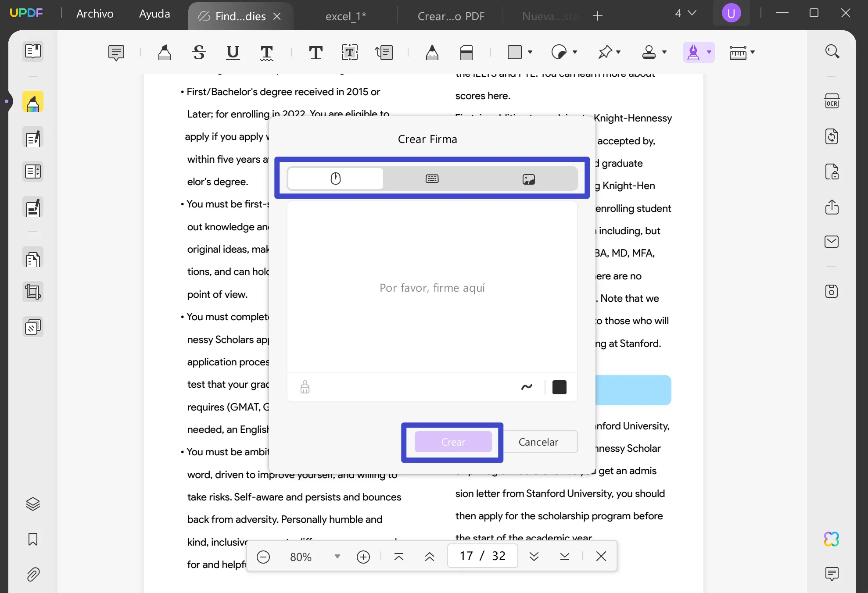Image resolution: width=868 pixels, height=593 pixels.
Task: Open the protect PDF with password tool
Action: (x=832, y=171)
